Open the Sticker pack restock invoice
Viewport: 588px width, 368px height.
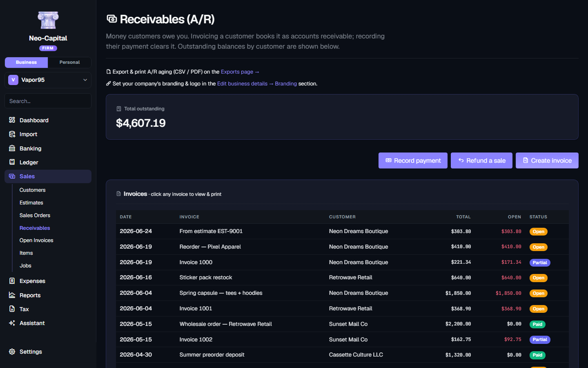342,278
